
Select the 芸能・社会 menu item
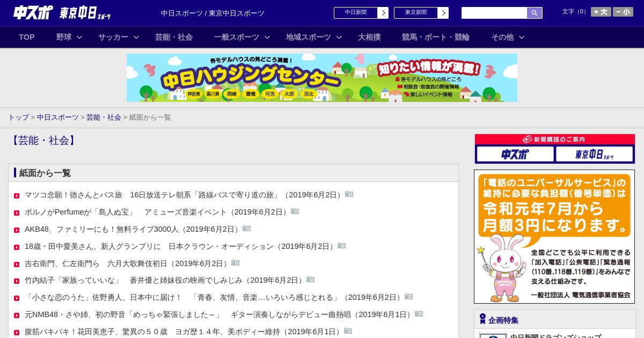[x=174, y=37]
